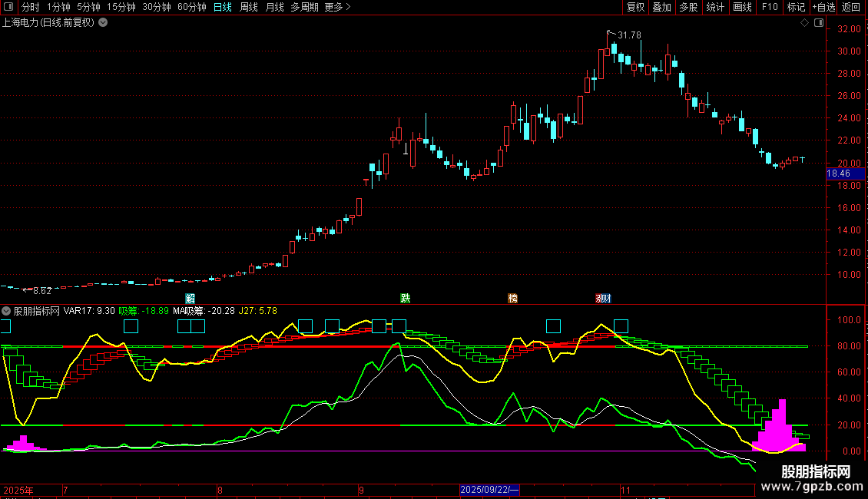Switch to the 周线 weekly chart tab

(249, 7)
